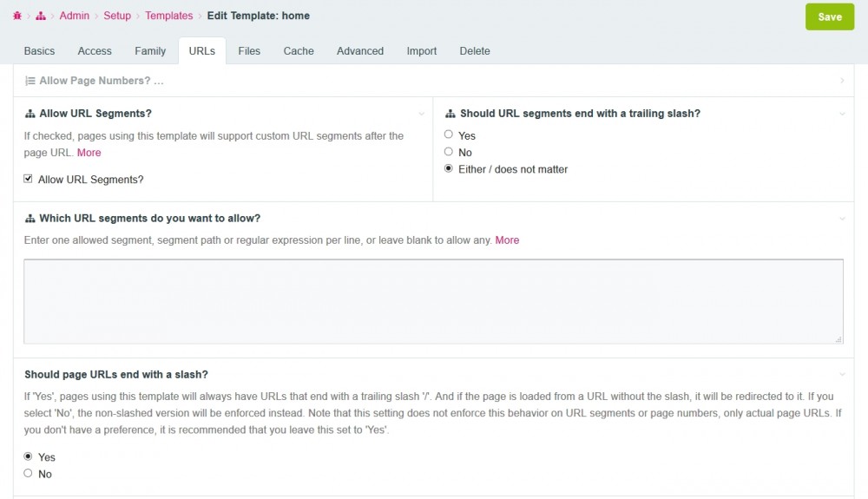The image size is (868, 499).
Task: Toggle the Allow URL Segments checkbox
Action: (28, 179)
